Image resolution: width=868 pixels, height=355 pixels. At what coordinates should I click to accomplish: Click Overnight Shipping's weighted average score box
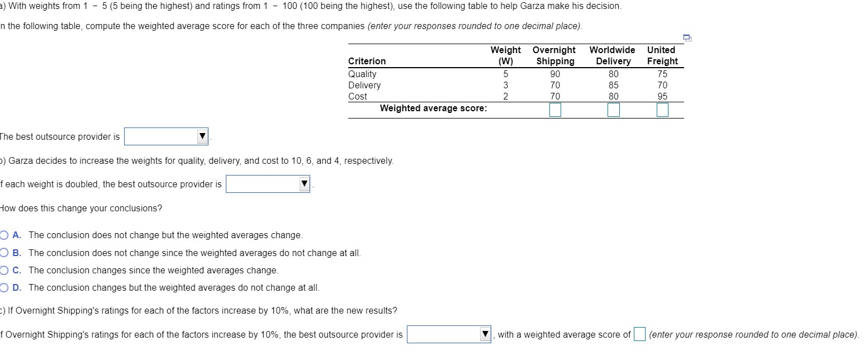coord(554,110)
